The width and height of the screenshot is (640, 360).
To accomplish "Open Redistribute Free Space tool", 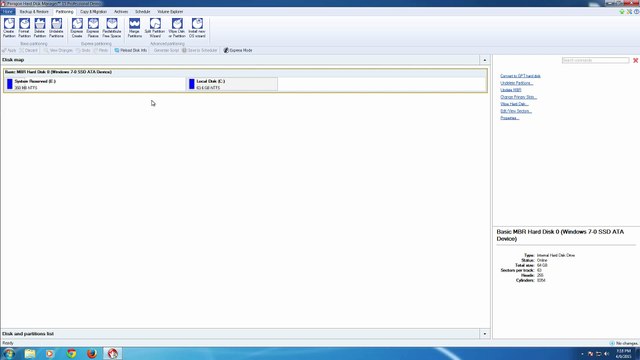I will coord(111,28).
